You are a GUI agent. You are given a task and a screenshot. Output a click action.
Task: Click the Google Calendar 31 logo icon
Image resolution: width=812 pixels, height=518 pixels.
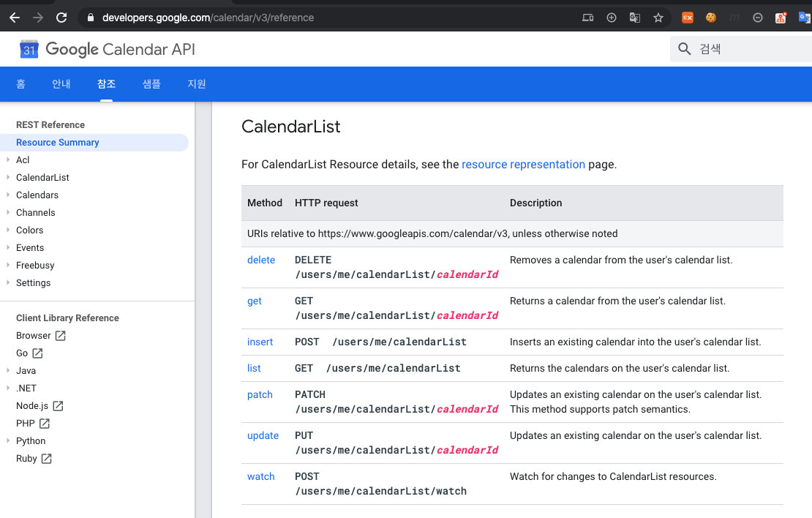coord(29,49)
